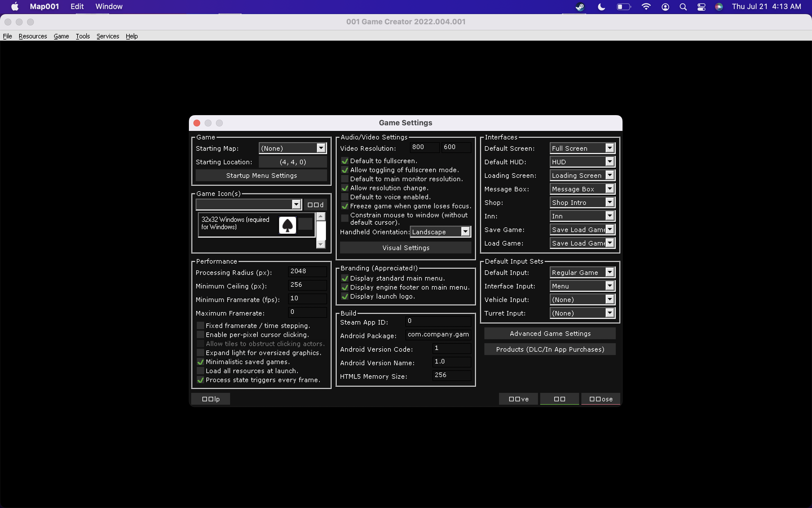Open the Resources menu
This screenshot has height=508, width=812.
coord(33,36)
